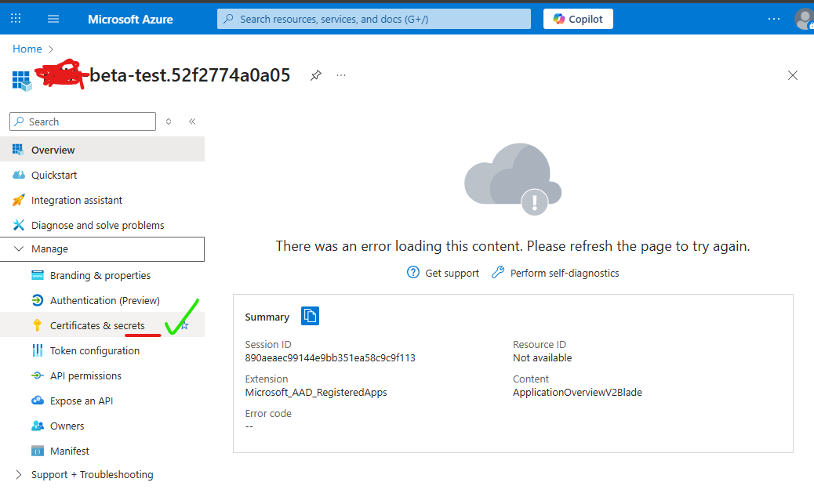The height and width of the screenshot is (504, 814).
Task: Click the self-diagnostics wrench icon
Action: pos(497,272)
